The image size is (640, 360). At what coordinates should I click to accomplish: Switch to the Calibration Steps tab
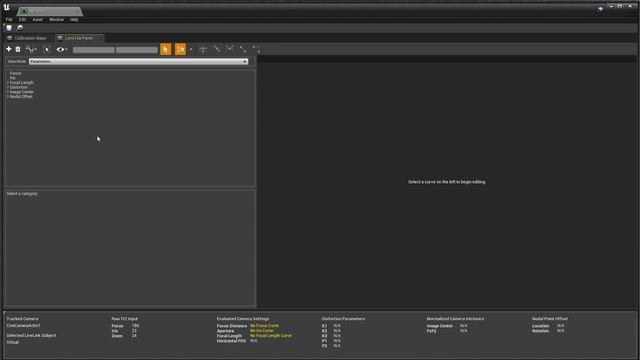[x=27, y=38]
